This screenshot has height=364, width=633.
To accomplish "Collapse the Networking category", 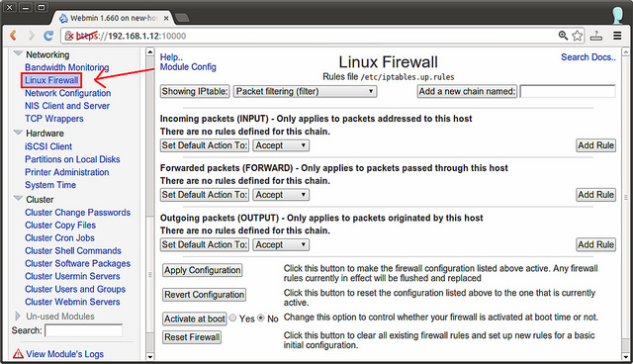I will [18, 53].
